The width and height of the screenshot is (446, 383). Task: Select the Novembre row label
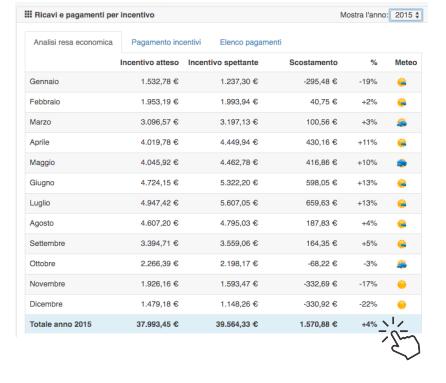[47, 284]
